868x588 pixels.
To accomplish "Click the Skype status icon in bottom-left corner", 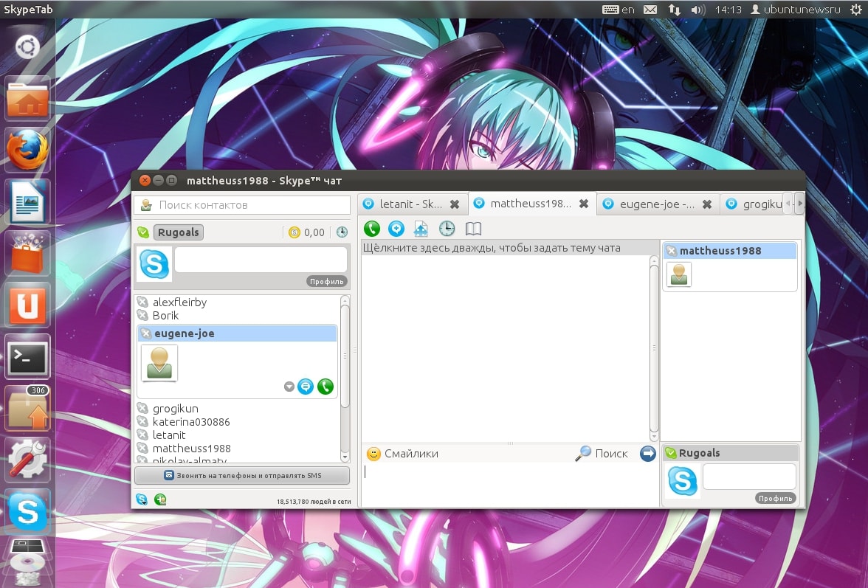I will [x=142, y=499].
